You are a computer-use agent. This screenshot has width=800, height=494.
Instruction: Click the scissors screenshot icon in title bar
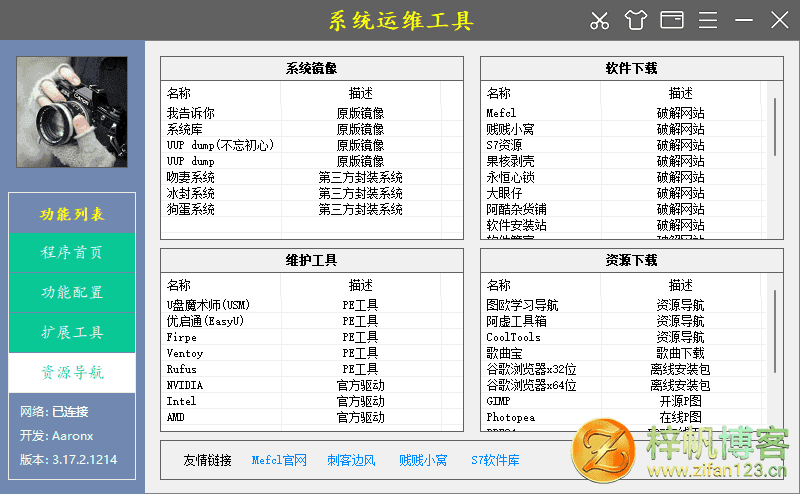coord(599,20)
